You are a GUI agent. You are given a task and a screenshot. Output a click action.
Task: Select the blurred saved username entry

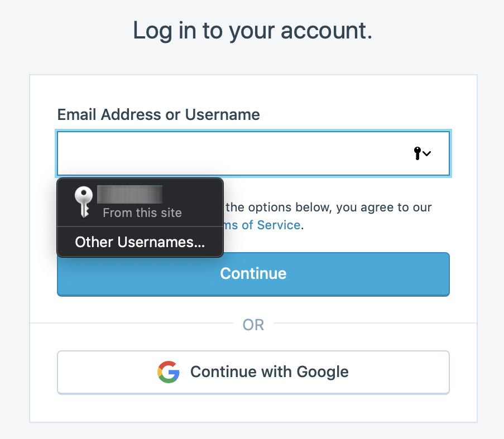click(129, 194)
